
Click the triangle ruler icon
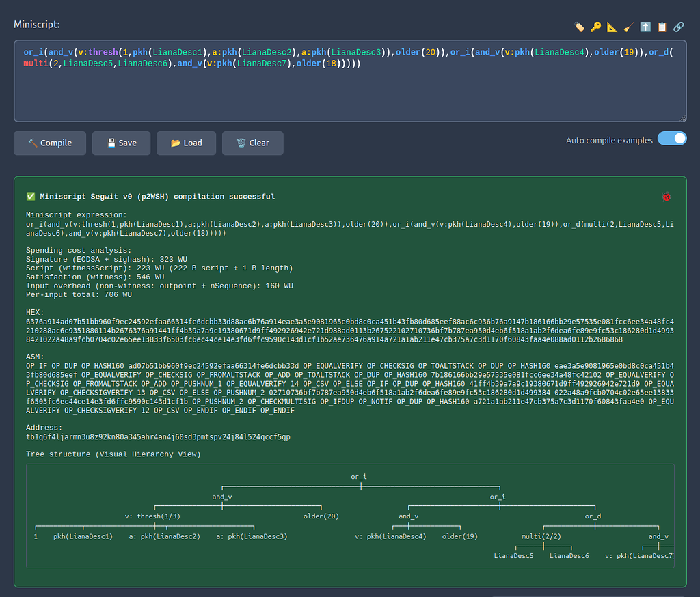(x=612, y=27)
